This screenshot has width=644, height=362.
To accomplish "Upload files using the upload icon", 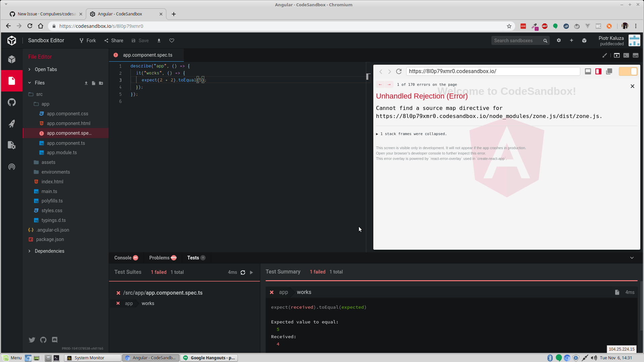I will (86, 83).
